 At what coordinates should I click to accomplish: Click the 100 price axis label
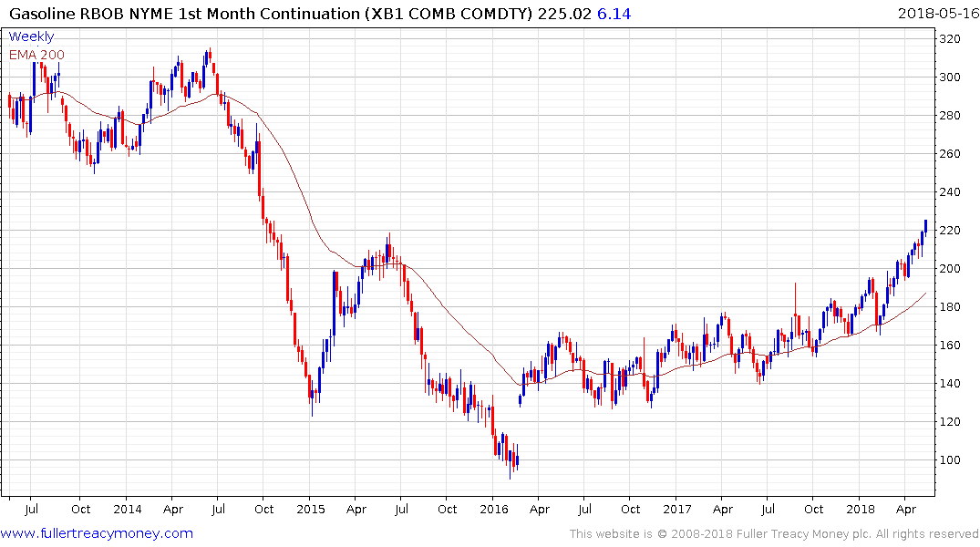coord(950,459)
